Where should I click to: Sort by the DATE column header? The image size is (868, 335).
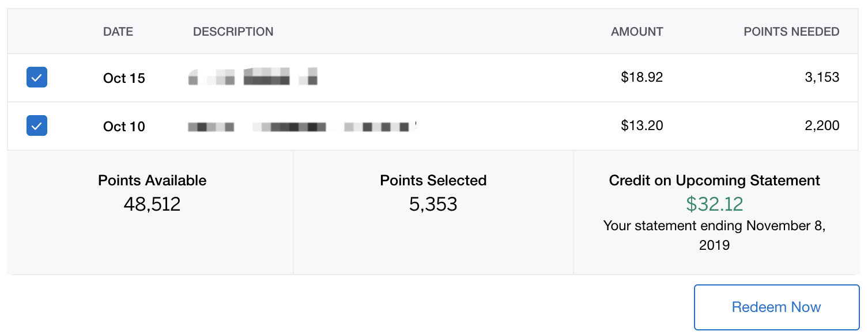pyautogui.click(x=118, y=32)
